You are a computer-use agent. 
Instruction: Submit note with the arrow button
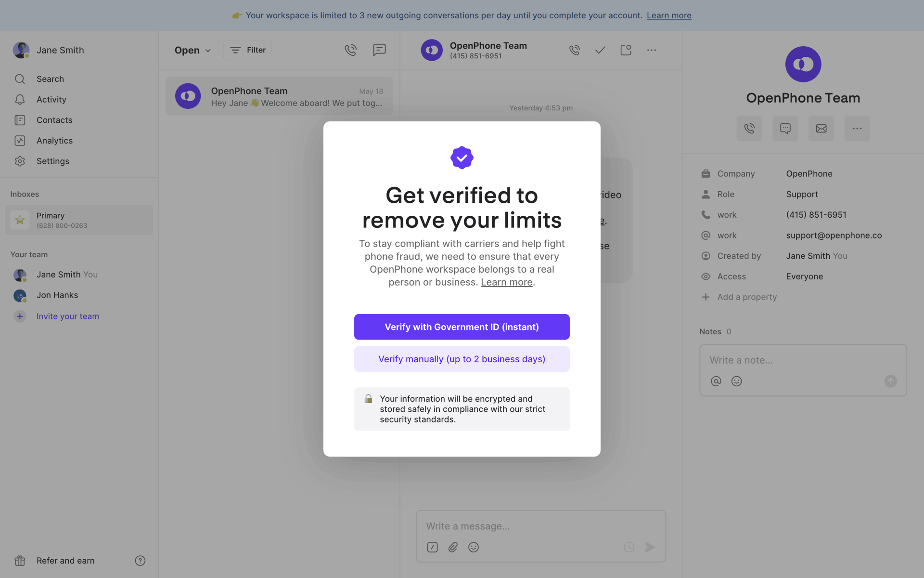click(890, 381)
